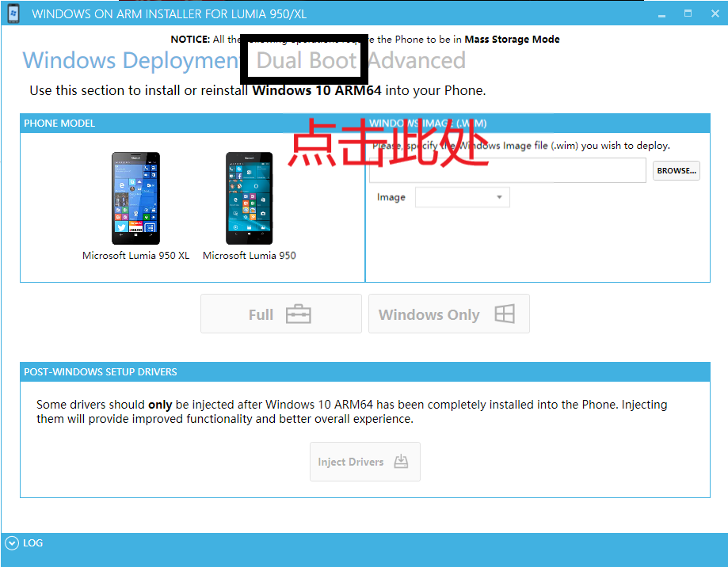Click the Microsoft Lumia 950 XL label
The width and height of the screenshot is (728, 567).
pos(135,256)
